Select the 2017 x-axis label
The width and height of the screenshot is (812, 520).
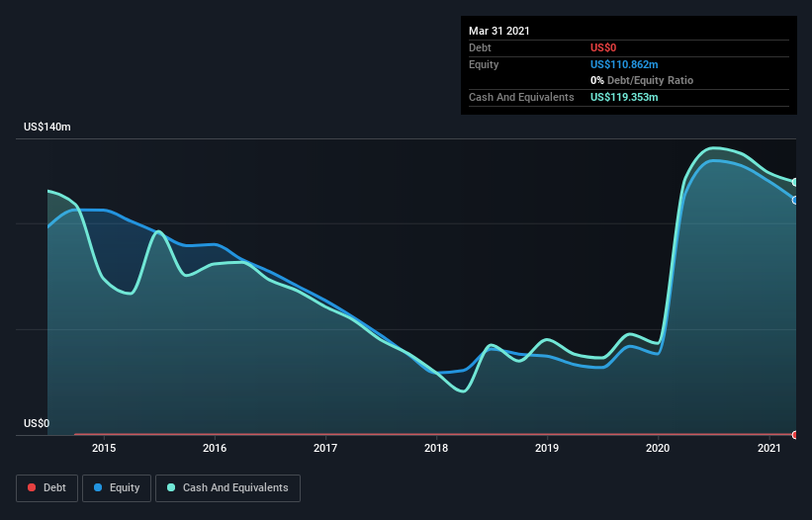point(325,448)
